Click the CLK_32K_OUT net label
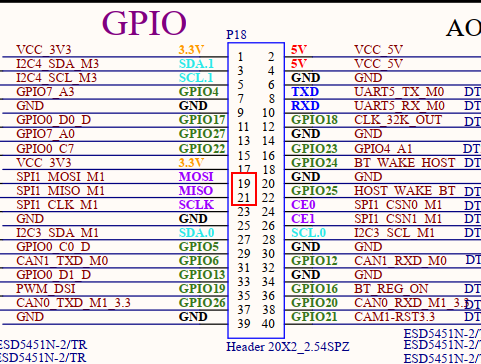Viewport: 481px width, 364px height. [x=398, y=120]
